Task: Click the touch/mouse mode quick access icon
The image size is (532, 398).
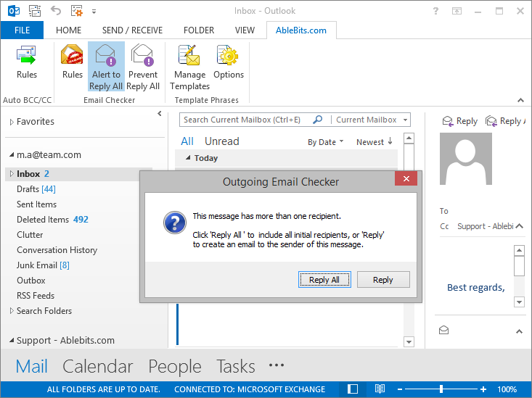Action: [x=77, y=11]
